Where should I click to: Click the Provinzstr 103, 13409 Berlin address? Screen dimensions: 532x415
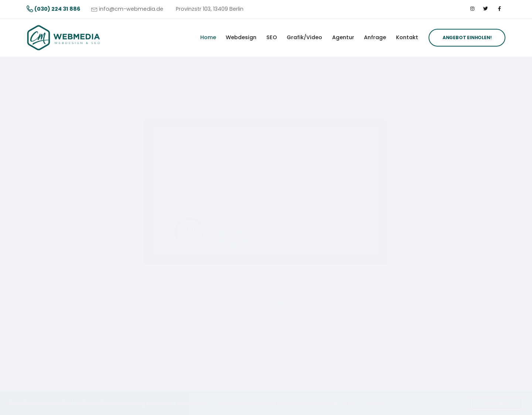coord(209,9)
